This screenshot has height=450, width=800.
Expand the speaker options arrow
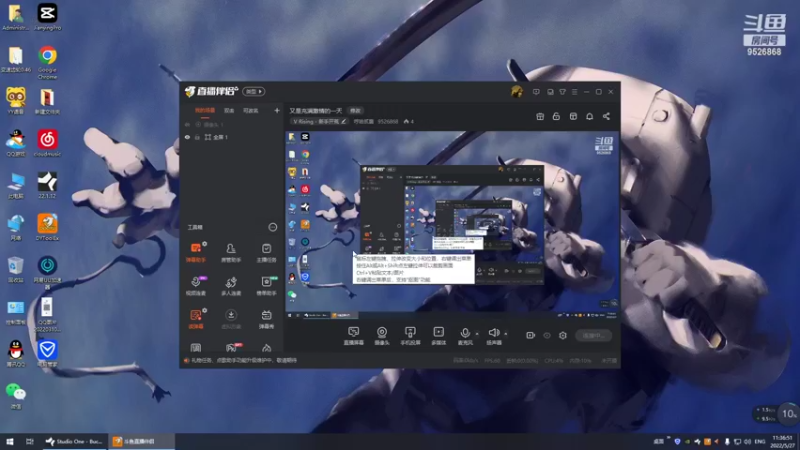pos(506,334)
